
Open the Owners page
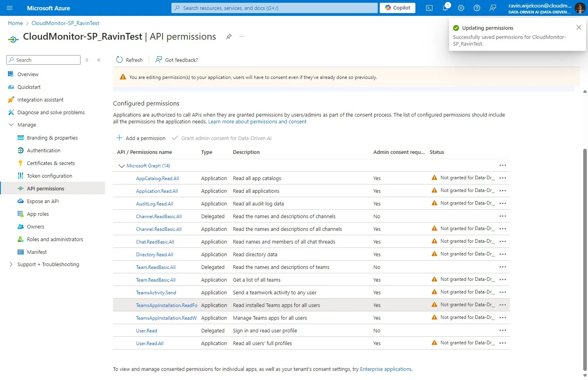(36, 226)
